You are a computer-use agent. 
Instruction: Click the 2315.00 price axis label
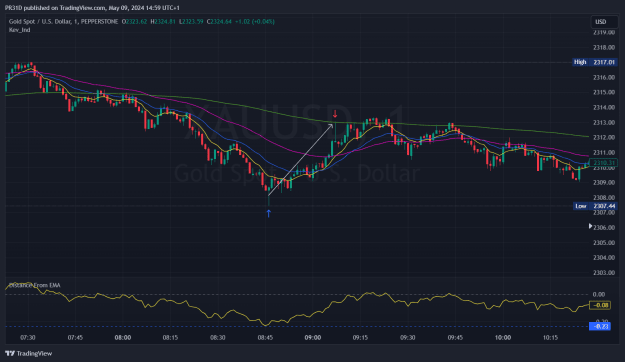coord(604,92)
